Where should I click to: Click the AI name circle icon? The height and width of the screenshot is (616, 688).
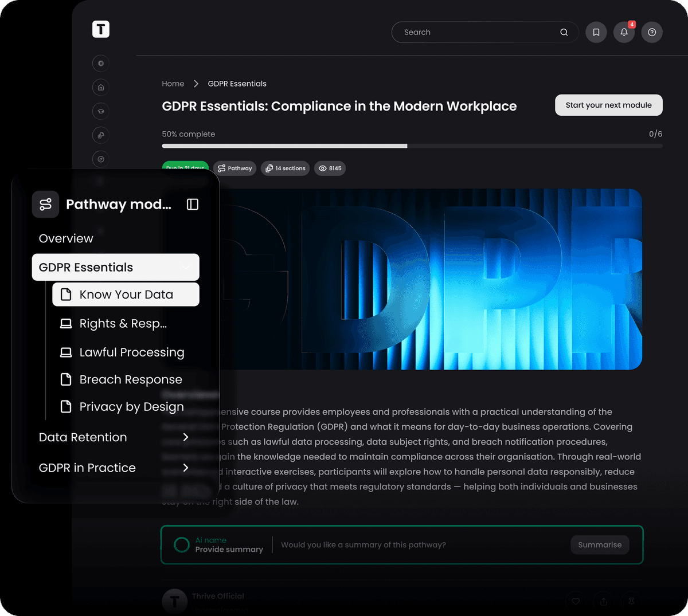click(182, 545)
